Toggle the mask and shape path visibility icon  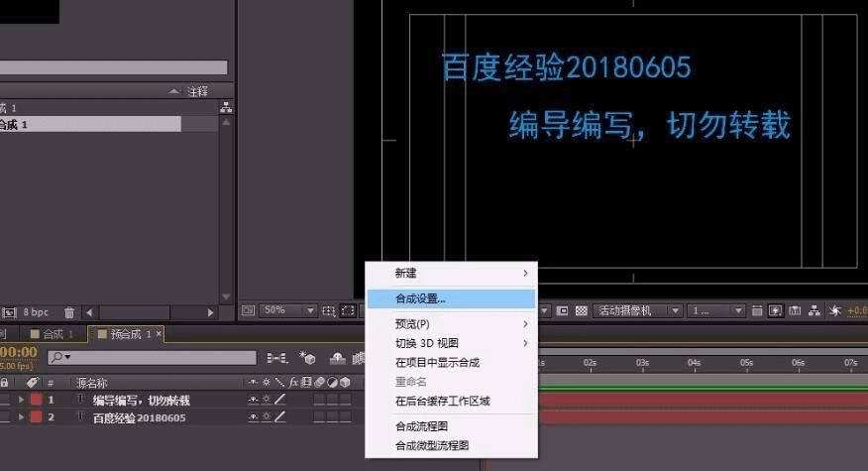348,311
